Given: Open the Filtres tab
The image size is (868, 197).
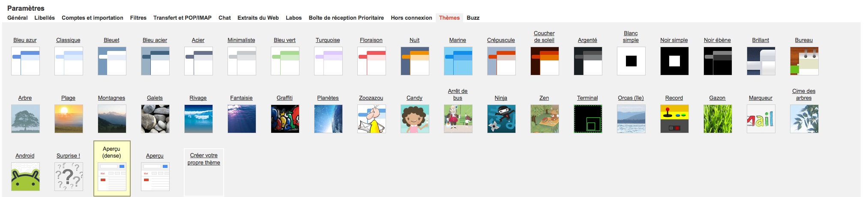Looking at the screenshot, I should 138,18.
